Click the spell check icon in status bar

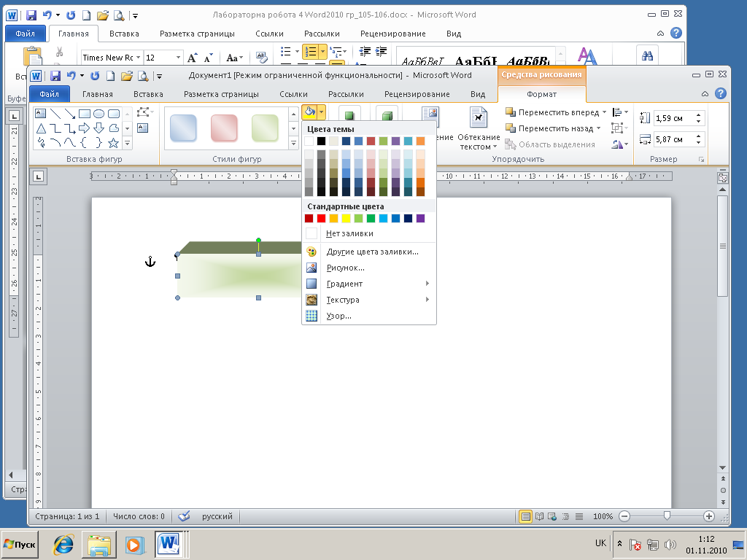(184, 516)
